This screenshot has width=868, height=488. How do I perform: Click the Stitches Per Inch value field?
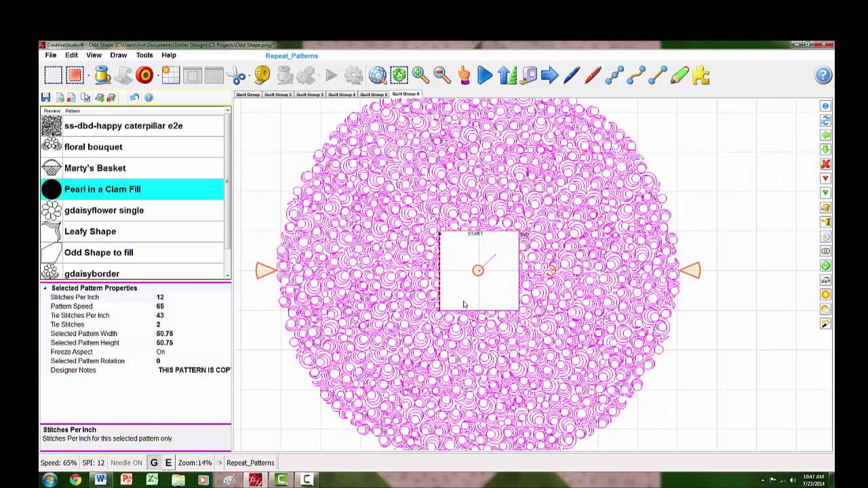click(x=160, y=297)
